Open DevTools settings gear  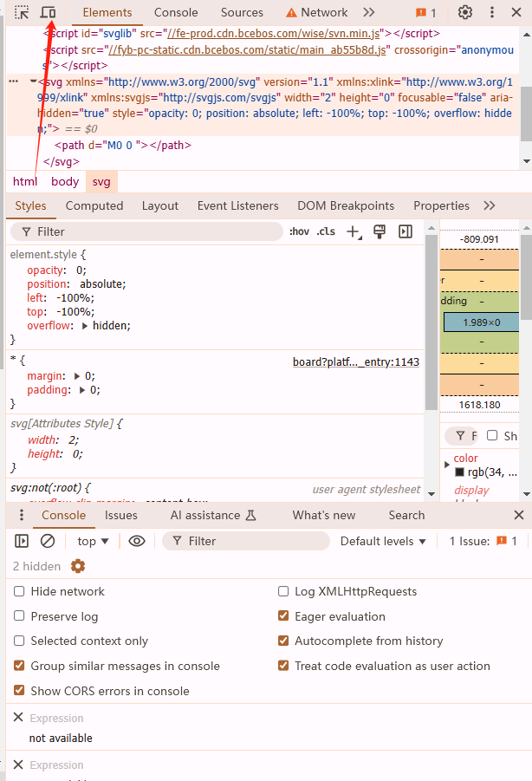coord(464,12)
